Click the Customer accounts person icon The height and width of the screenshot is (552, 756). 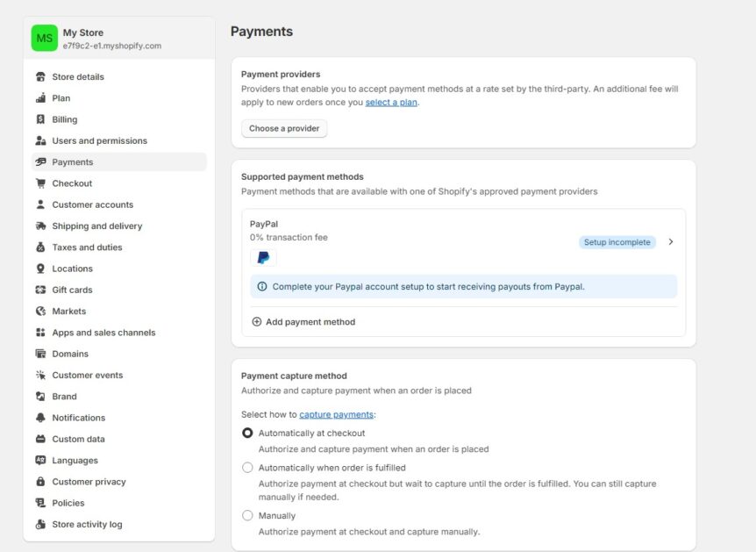pyautogui.click(x=40, y=204)
